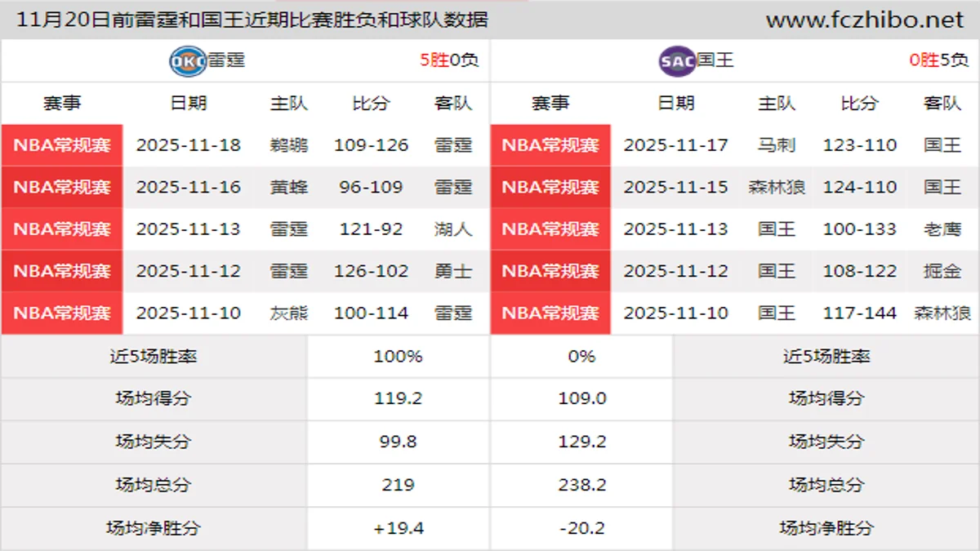This screenshot has height=551, width=980.
Task: Click the NBA常规赛 badge next to 黄蜂 96-109
Action: (x=62, y=187)
